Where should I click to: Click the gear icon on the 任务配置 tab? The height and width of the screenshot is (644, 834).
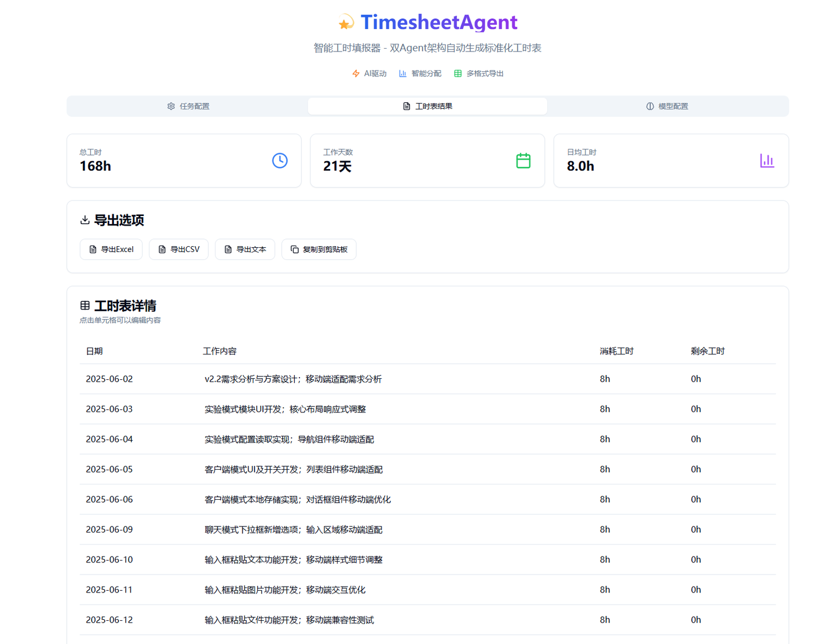[171, 106]
